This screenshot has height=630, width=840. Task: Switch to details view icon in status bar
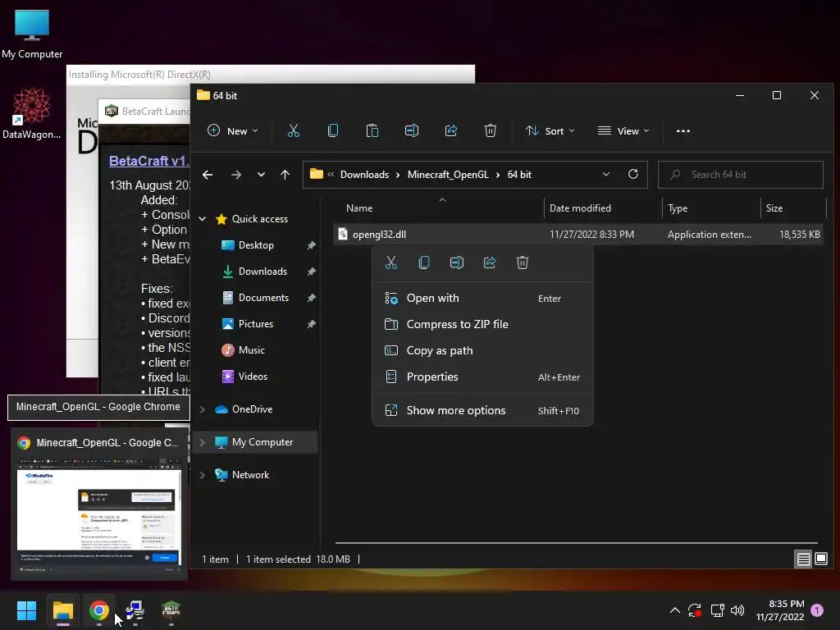[804, 559]
